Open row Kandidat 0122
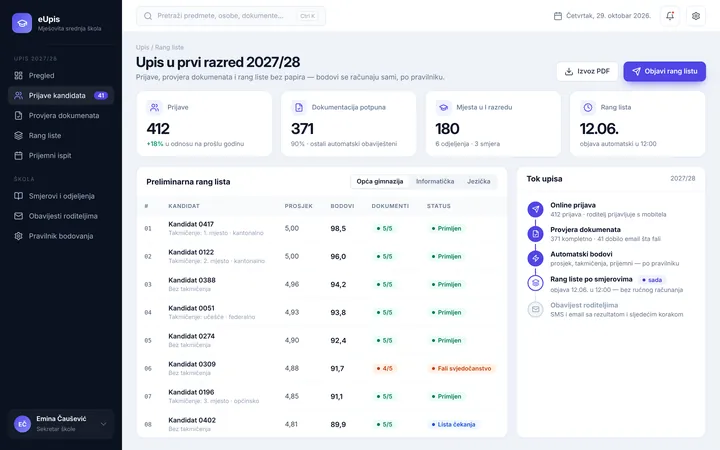This screenshot has height=450, width=720. [x=322, y=256]
